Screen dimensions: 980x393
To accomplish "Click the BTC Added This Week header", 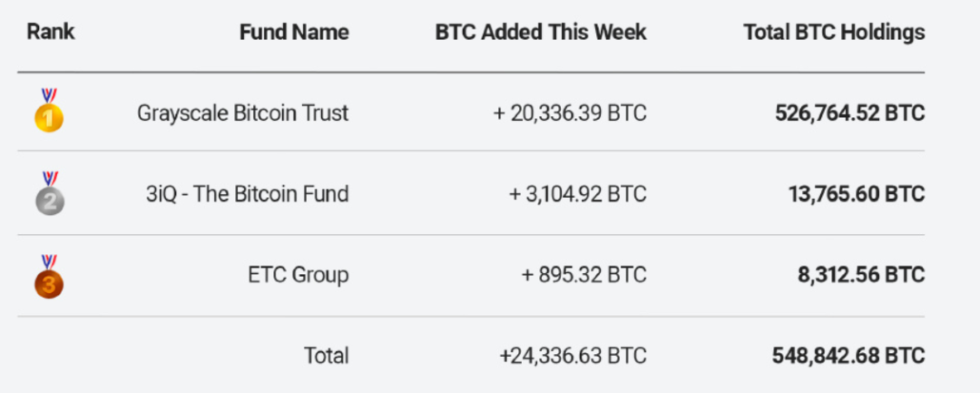I will pyautogui.click(x=541, y=32).
